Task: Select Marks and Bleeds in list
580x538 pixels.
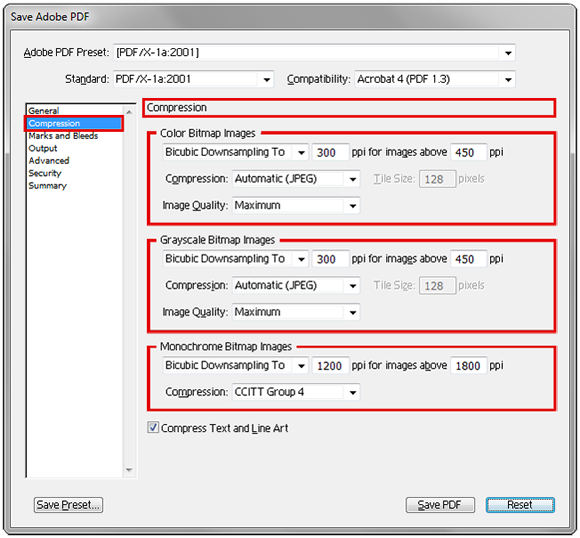Action: coord(63,136)
